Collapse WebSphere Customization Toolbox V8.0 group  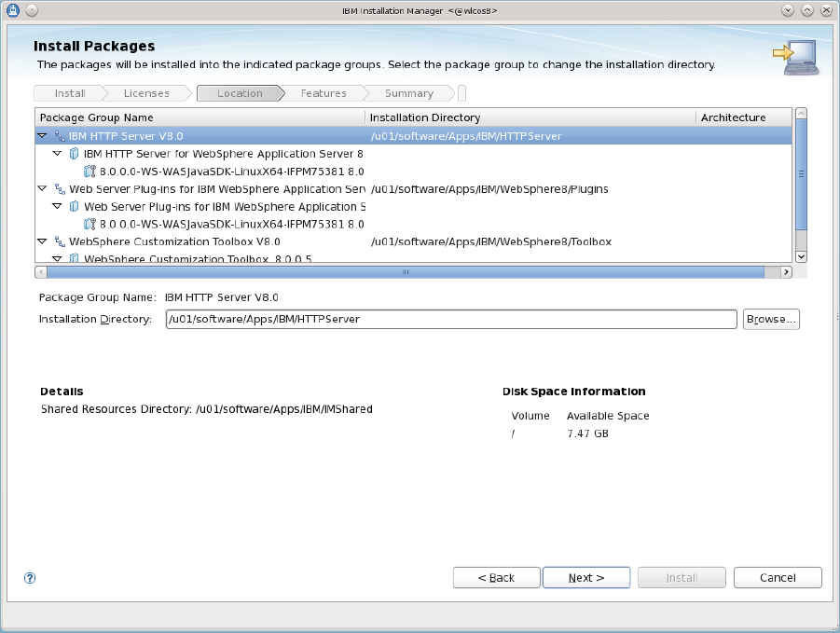click(42, 241)
